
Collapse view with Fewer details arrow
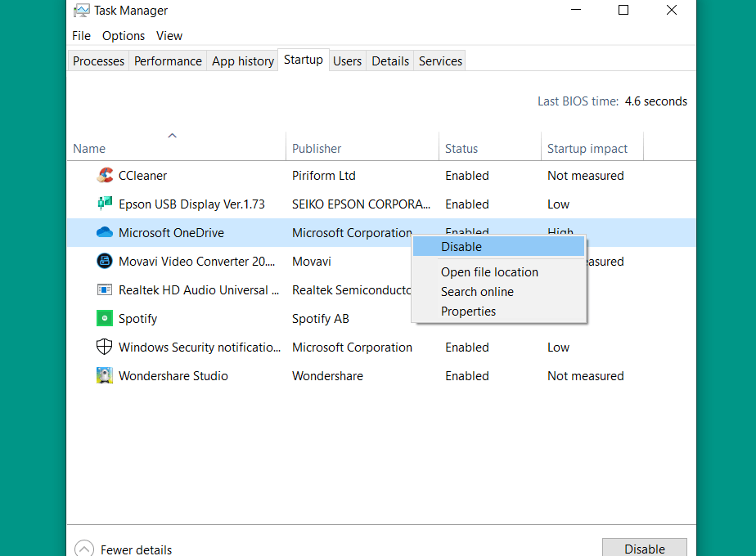(x=84, y=549)
